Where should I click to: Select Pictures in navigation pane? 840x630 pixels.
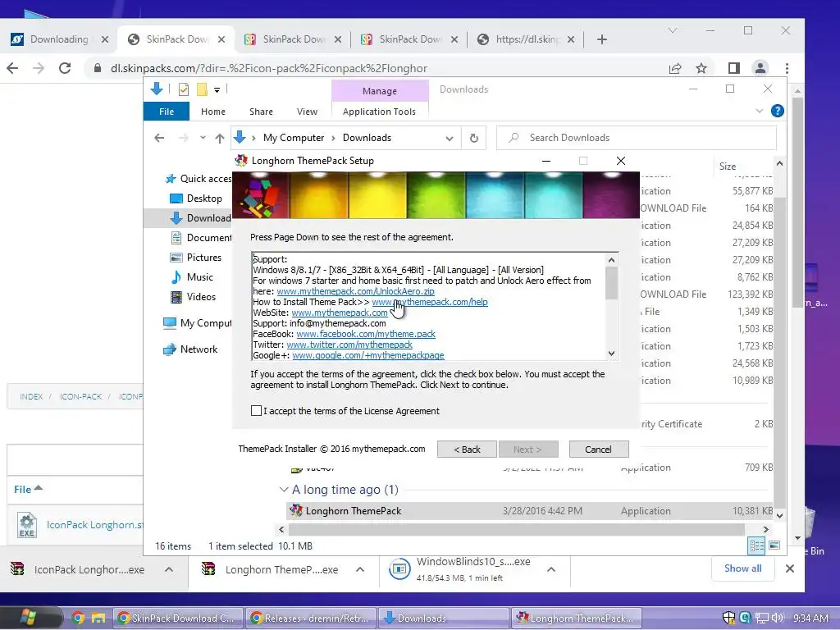195,257
